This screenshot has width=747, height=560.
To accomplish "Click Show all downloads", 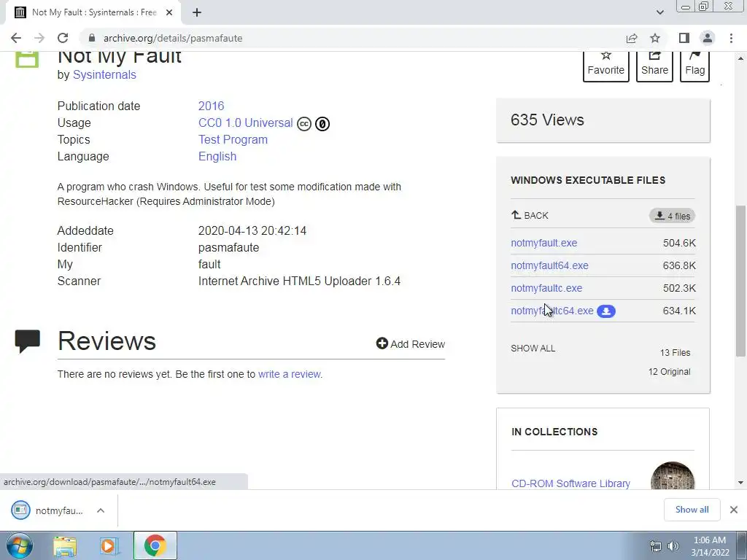I will (692, 510).
